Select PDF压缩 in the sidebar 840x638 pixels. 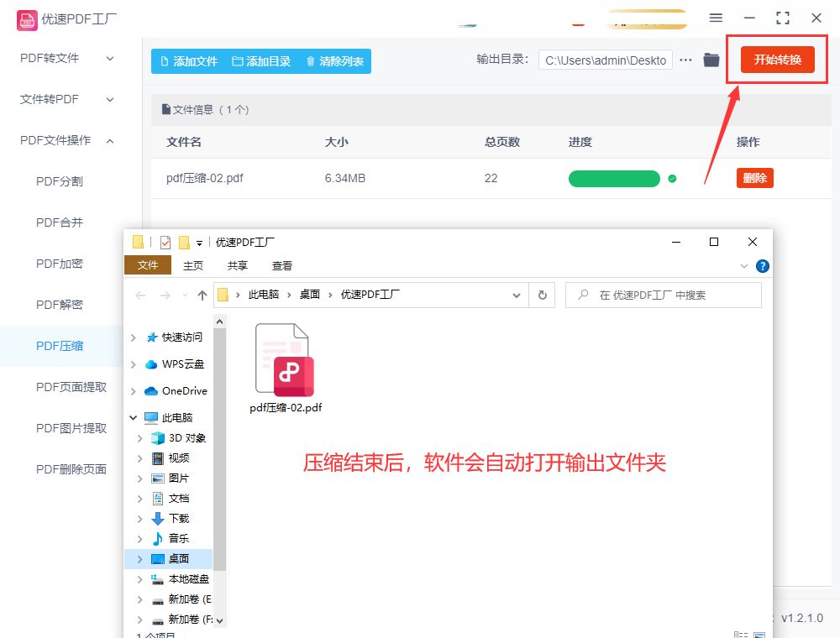click(x=60, y=347)
